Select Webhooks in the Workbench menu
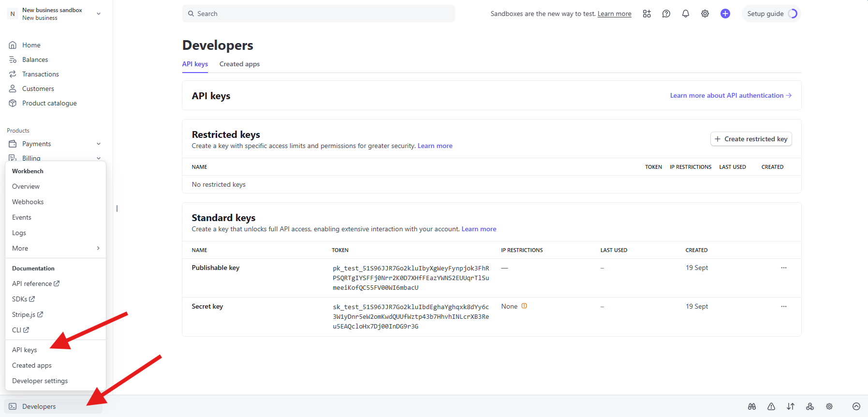 point(28,202)
